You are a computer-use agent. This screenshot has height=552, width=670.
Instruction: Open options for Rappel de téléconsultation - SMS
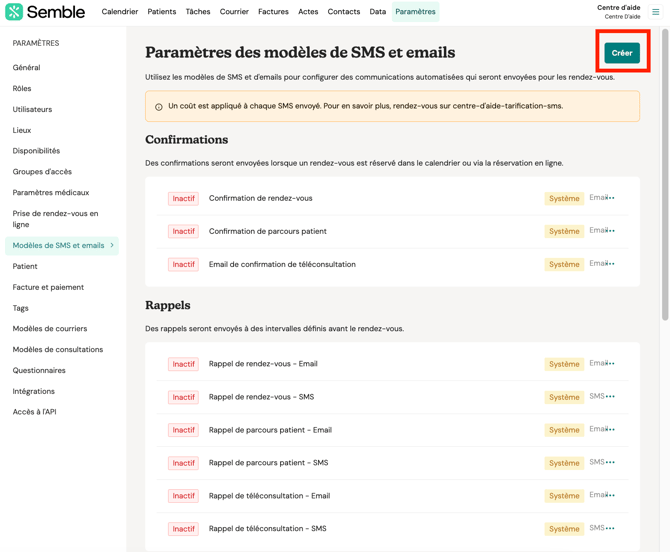[x=611, y=529]
